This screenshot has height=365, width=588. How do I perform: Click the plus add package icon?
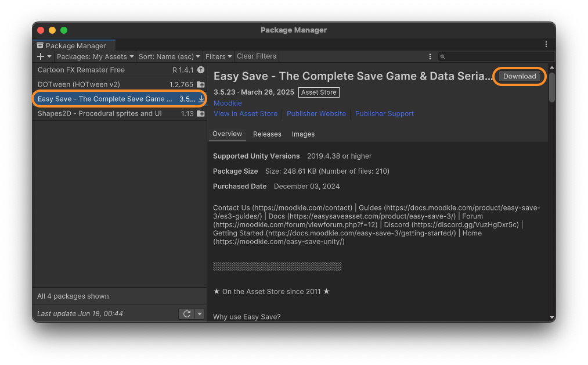41,57
